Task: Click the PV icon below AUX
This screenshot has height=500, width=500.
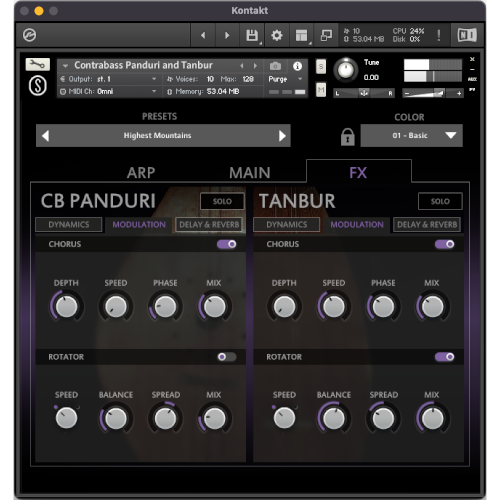Action: [472, 89]
